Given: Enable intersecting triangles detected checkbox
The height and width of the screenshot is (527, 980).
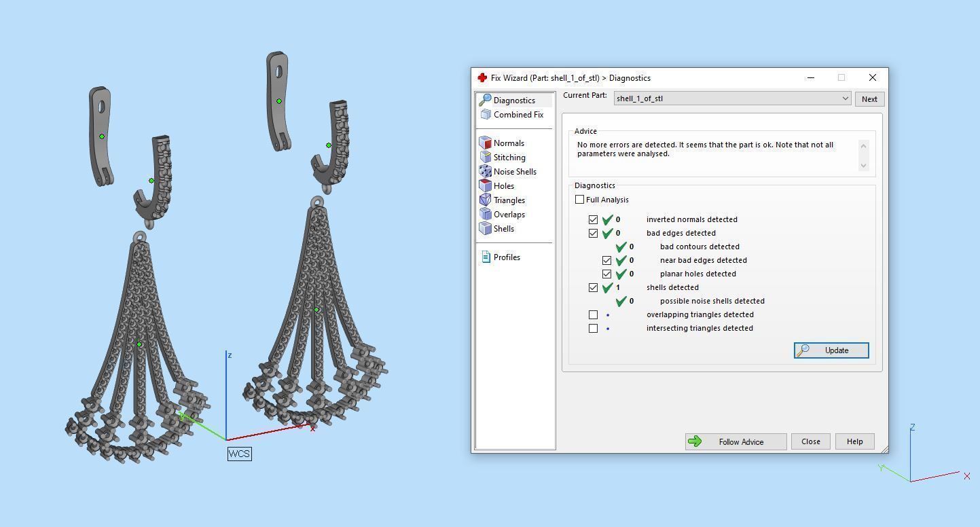Looking at the screenshot, I should 593,328.
